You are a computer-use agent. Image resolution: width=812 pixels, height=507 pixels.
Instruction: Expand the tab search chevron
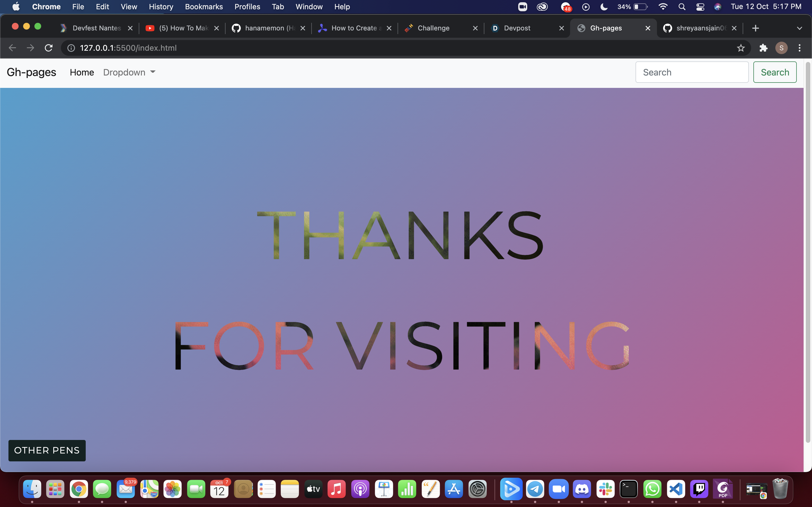coord(799,28)
